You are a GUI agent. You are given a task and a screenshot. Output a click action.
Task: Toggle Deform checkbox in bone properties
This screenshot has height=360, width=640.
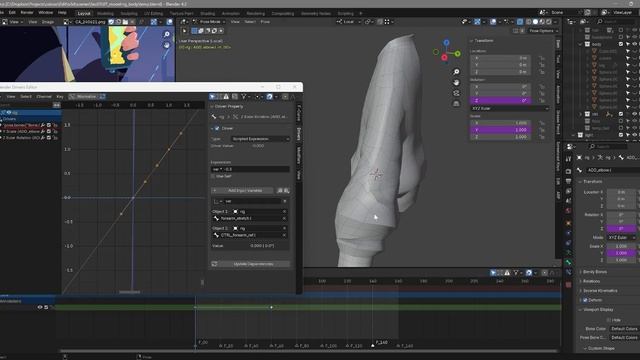point(585,300)
